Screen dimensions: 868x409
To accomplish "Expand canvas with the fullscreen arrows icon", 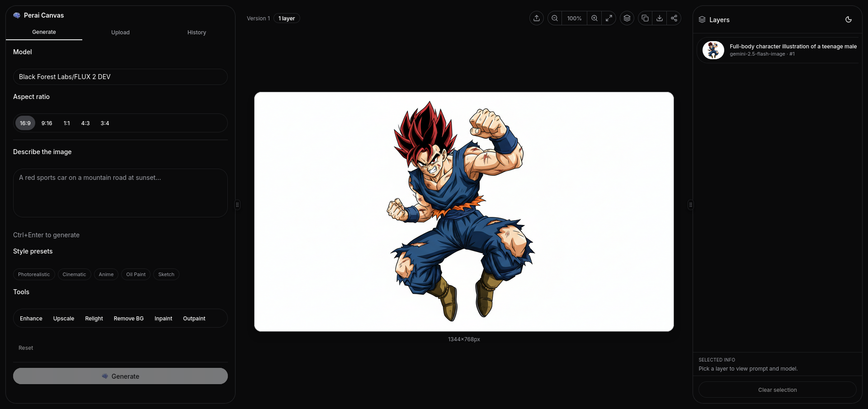I will (x=609, y=18).
